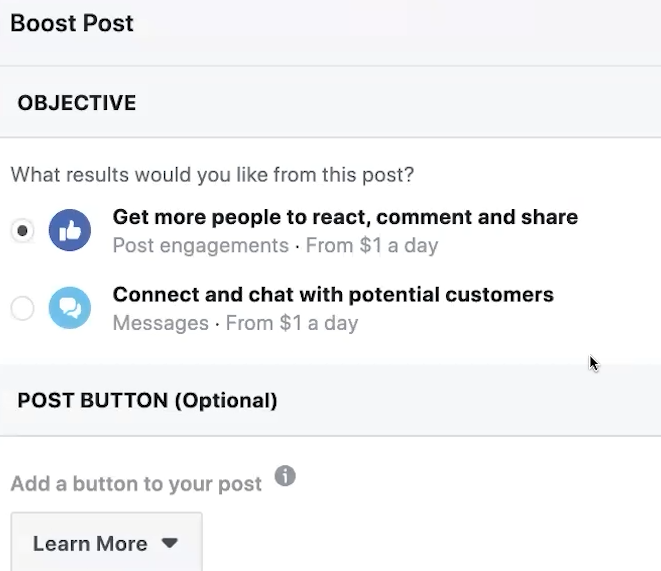Click the info icon beside button label
Image resolution: width=661 pixels, height=571 pixels.
[x=285, y=476]
